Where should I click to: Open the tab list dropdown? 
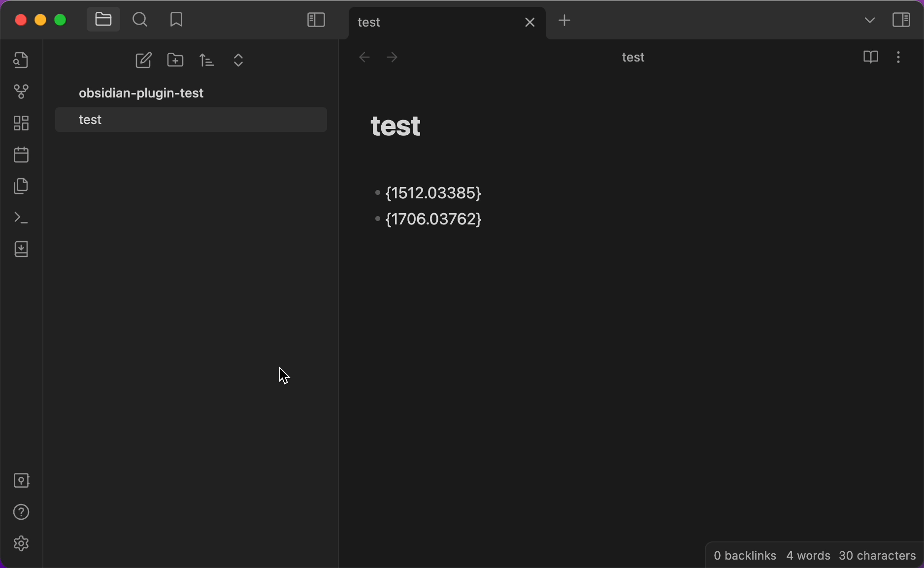pyautogui.click(x=870, y=20)
